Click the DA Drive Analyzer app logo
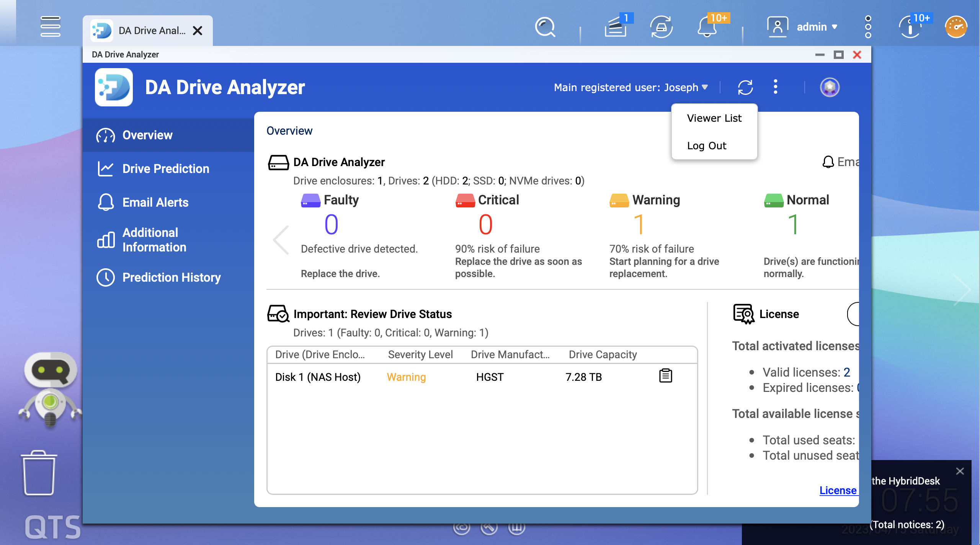Screen dimensions: 980x545 point(114,87)
